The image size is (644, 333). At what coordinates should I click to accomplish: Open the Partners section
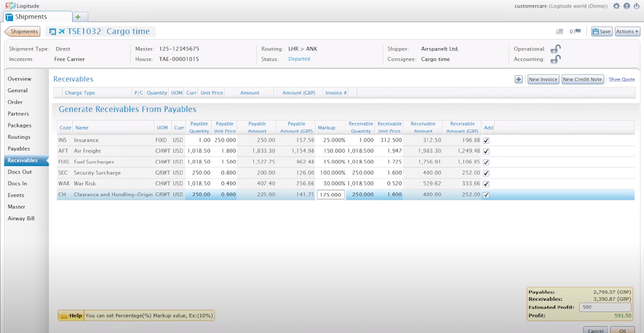(19, 114)
